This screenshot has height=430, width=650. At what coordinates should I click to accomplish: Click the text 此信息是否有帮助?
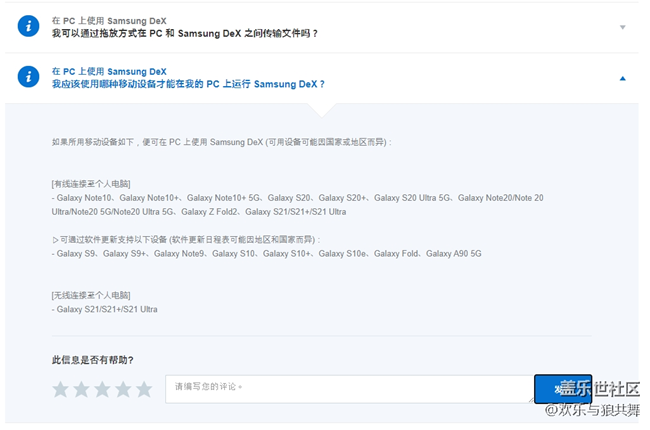point(92,360)
